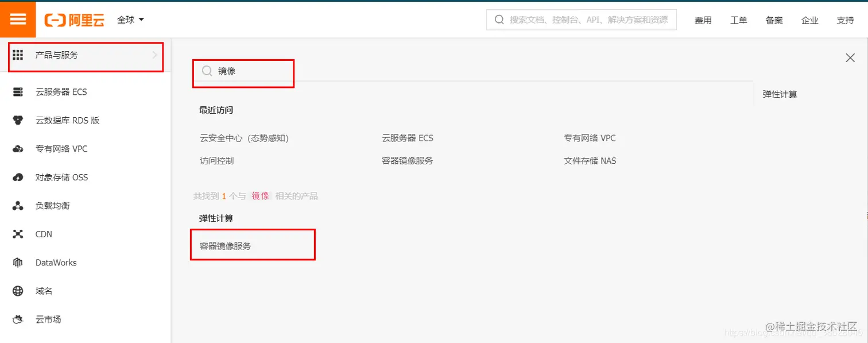
Task: Open 容器镜像服务 under 最近访问
Action: 407,161
